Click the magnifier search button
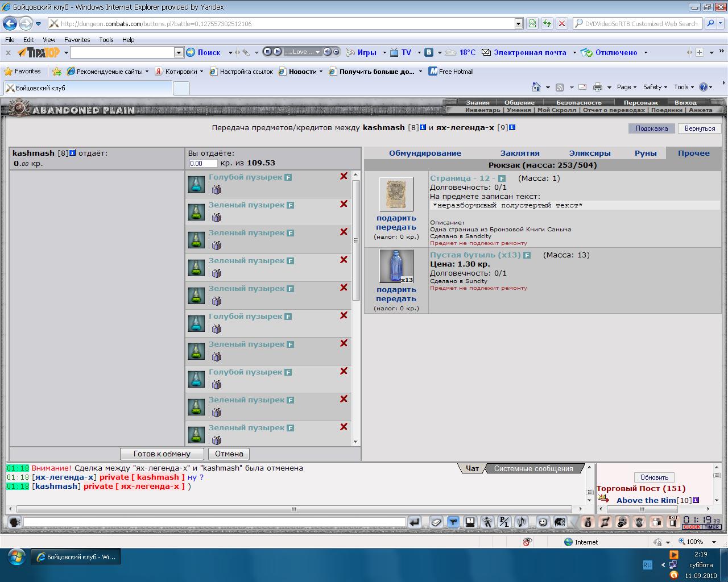 pyautogui.click(x=710, y=24)
